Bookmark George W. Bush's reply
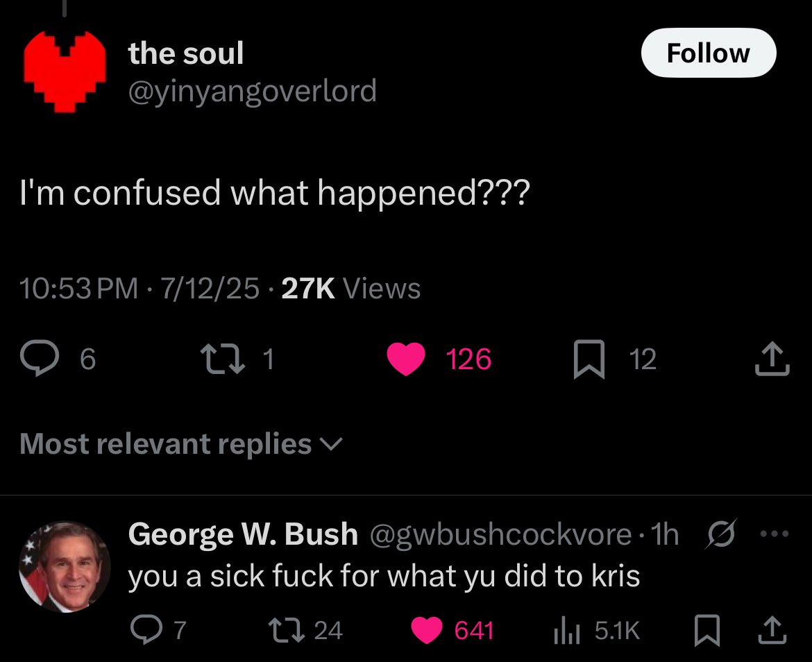This screenshot has width=812, height=662. (707, 631)
